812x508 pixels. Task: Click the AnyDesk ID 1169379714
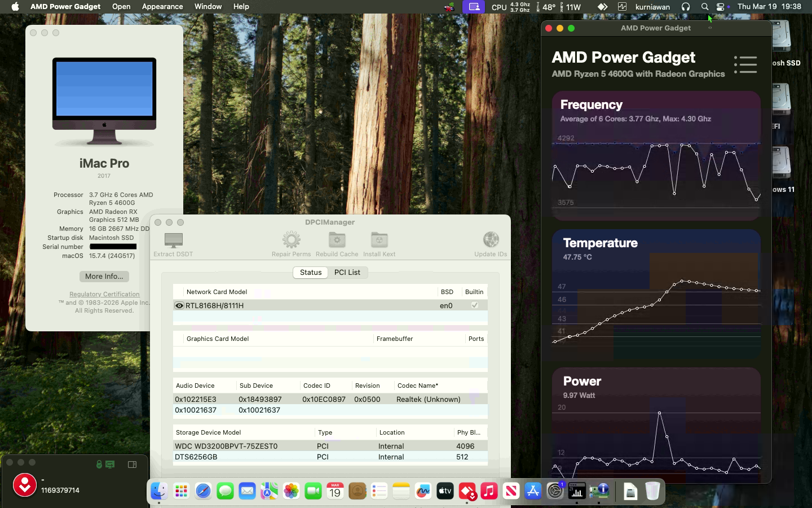tap(60, 491)
